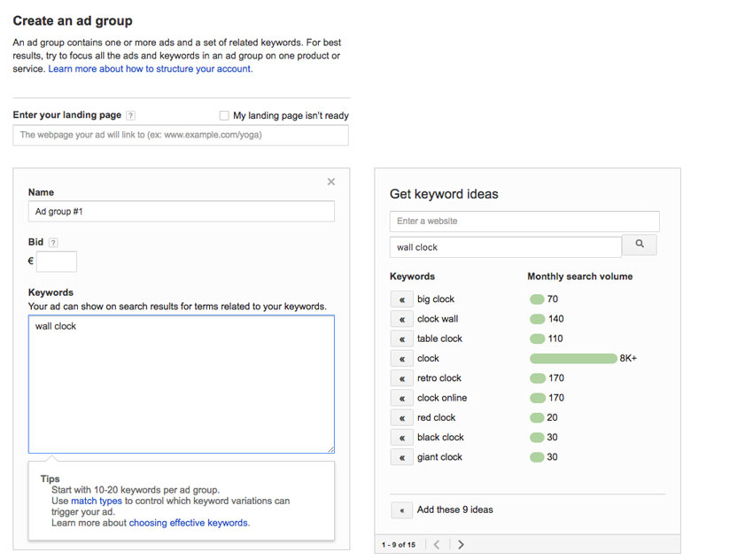The width and height of the screenshot is (753, 560).
Task: Dismiss the ad group panel with the ×
Action: click(330, 182)
